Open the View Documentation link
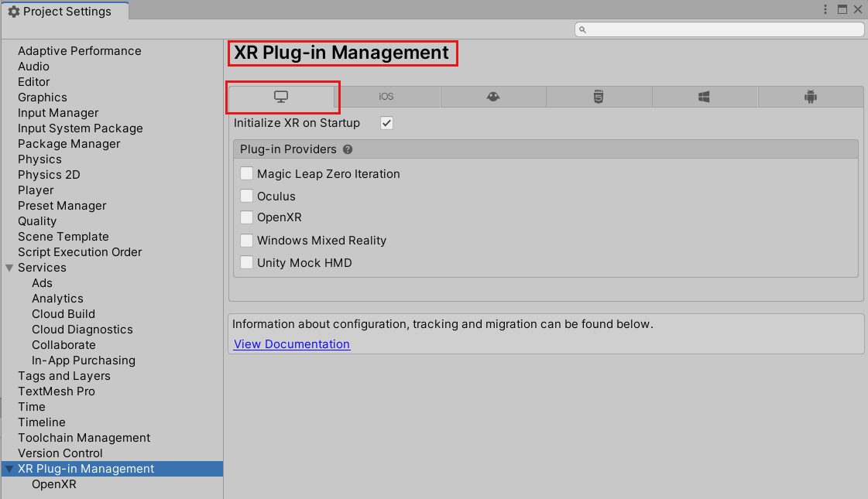Screen dimensions: 868x499 [291, 343]
